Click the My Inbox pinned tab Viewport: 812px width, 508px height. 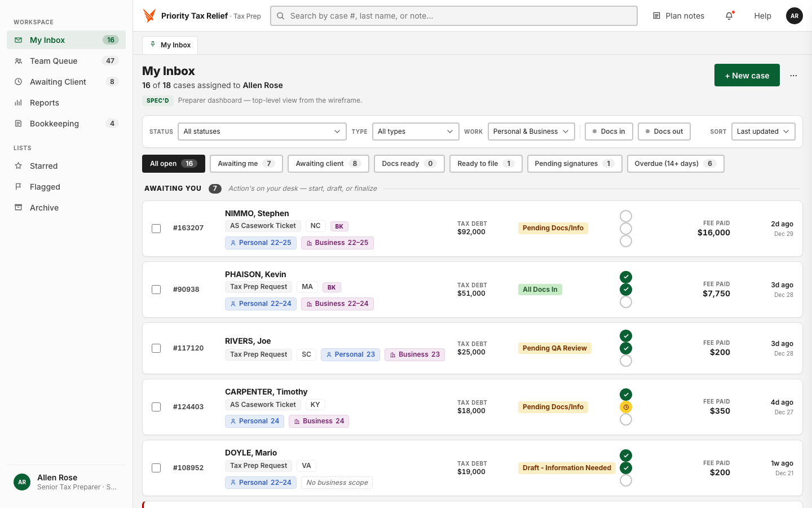[x=170, y=45]
